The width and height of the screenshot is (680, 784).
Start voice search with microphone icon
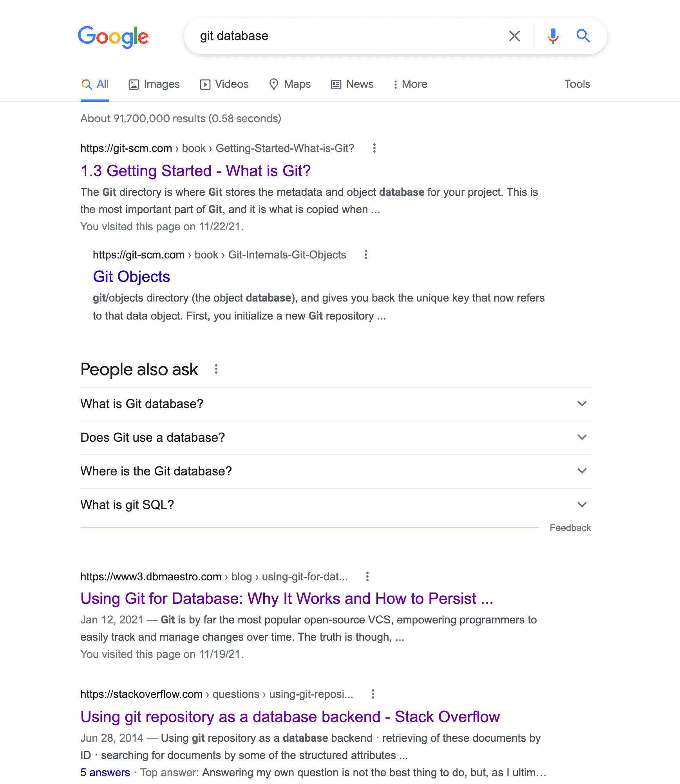click(x=553, y=36)
